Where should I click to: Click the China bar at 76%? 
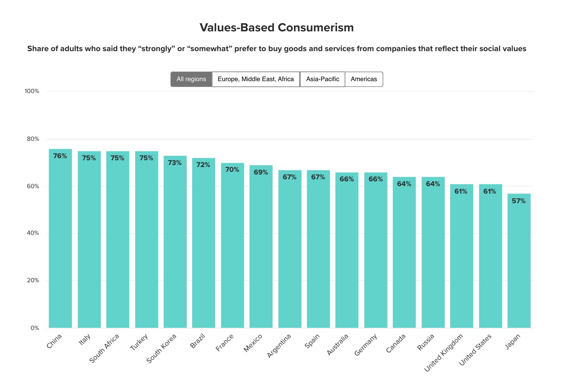click(x=60, y=239)
